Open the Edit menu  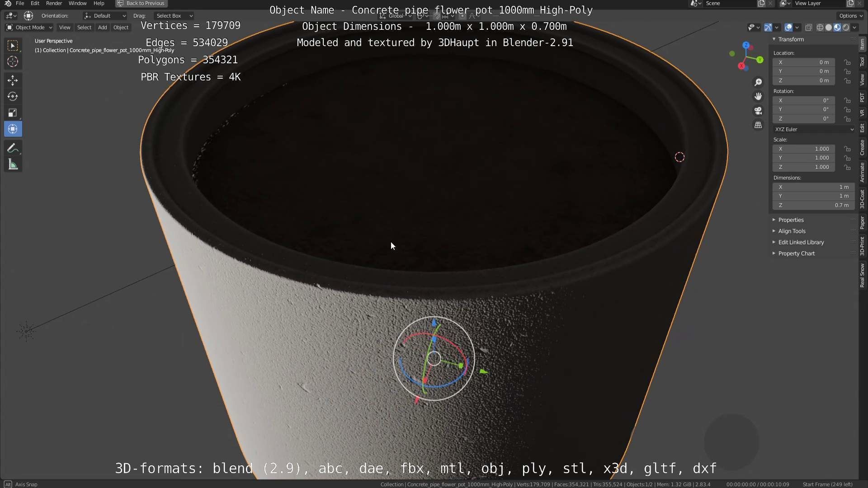(35, 3)
